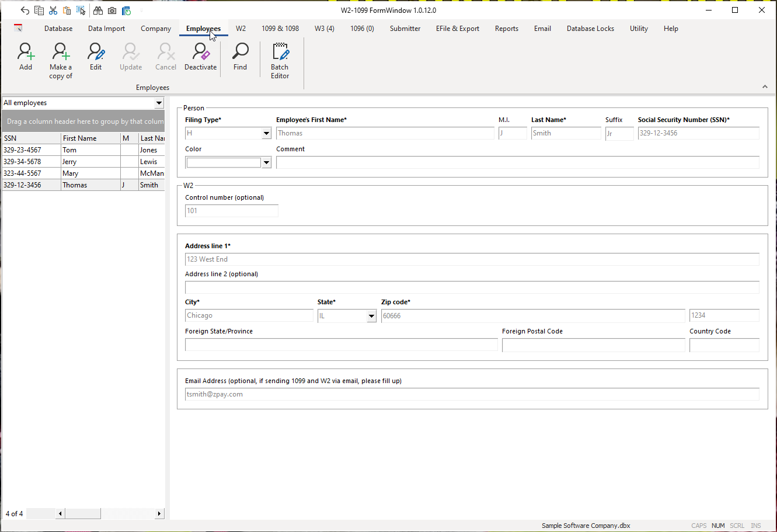This screenshot has width=777, height=532.
Task: Click the binoculars search icon
Action: coord(97,11)
